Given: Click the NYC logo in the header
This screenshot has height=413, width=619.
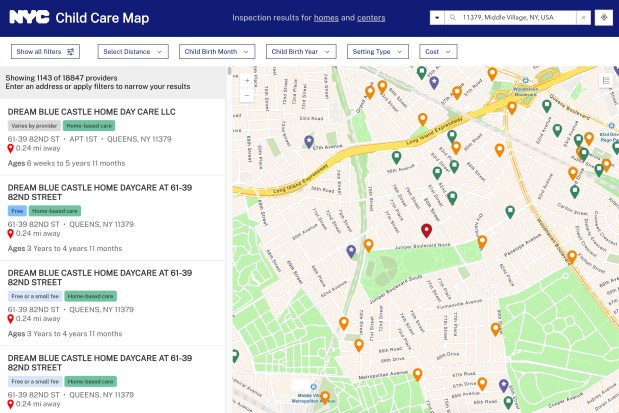Looking at the screenshot, I should tap(29, 17).
